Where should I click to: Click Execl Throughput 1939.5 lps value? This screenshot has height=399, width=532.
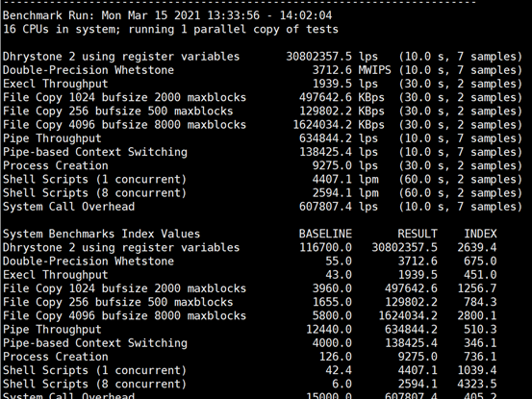tap(345, 84)
